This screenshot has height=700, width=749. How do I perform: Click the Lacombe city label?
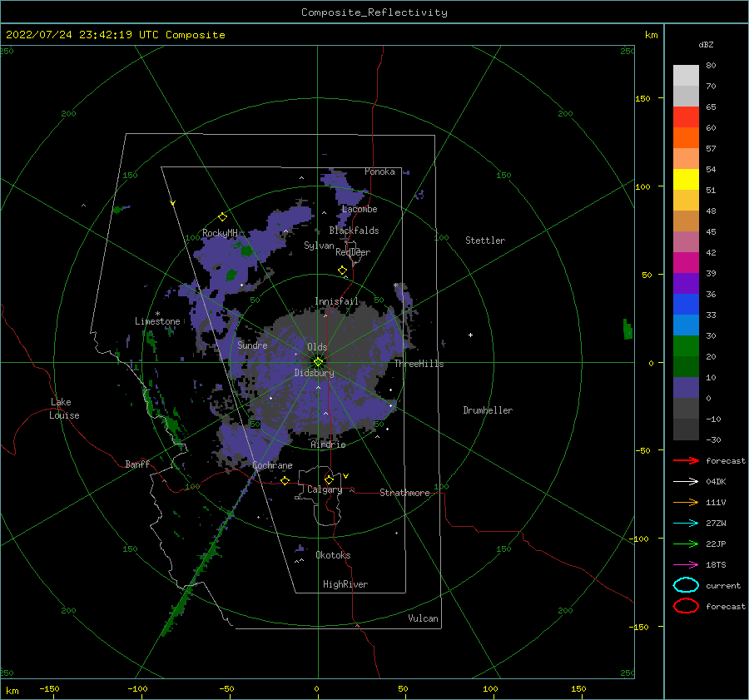pos(360,209)
